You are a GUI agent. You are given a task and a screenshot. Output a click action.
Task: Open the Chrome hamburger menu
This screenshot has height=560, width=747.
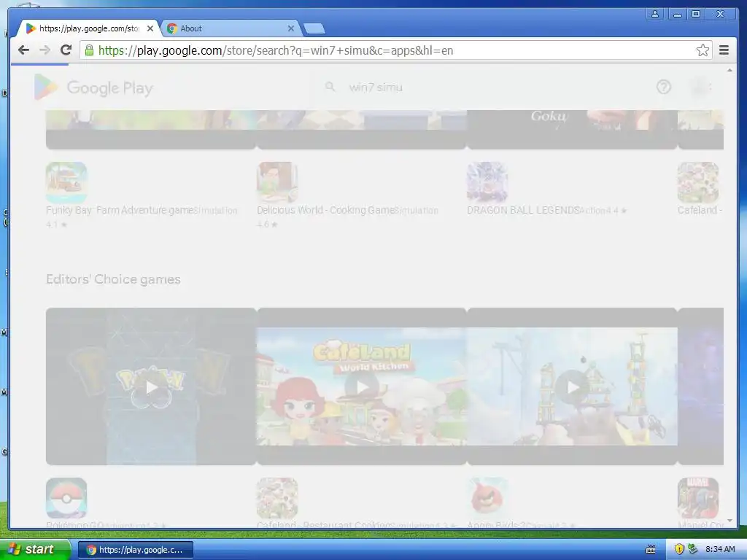(x=724, y=50)
